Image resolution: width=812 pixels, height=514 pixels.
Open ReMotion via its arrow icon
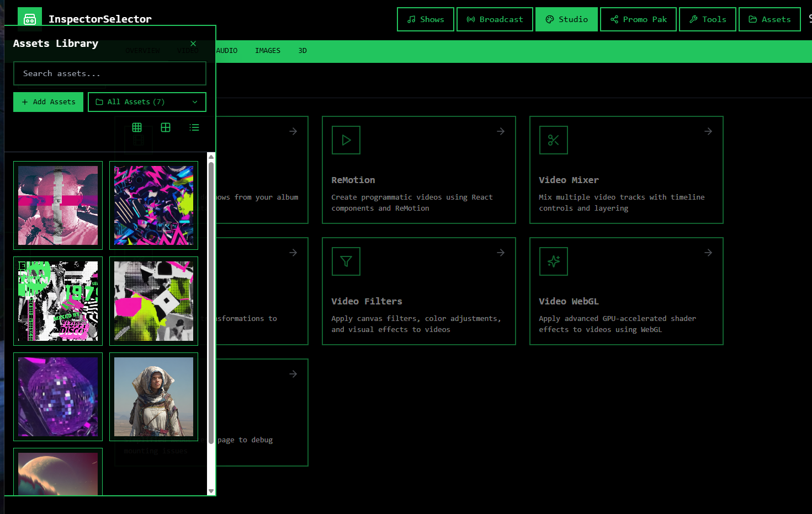[x=501, y=131]
